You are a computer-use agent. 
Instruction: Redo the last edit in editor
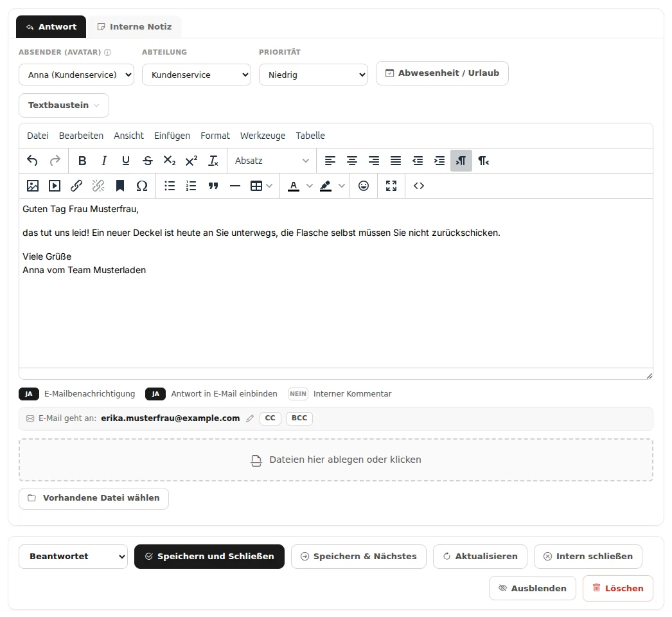pyautogui.click(x=55, y=161)
